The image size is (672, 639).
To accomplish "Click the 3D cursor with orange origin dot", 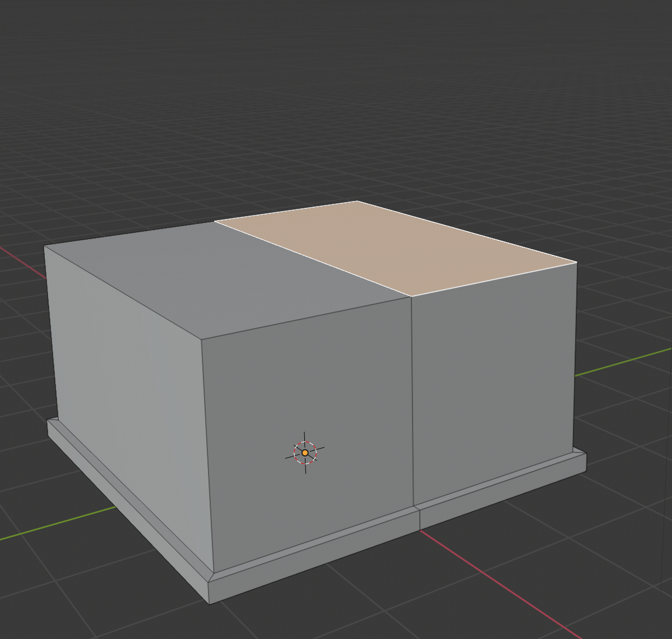I will (x=305, y=453).
